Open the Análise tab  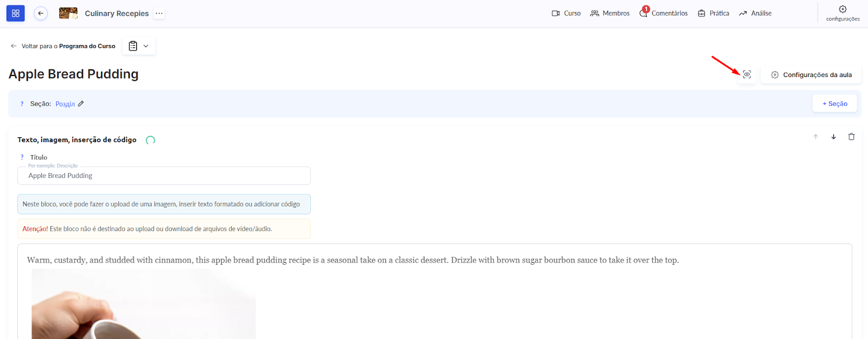tap(755, 14)
